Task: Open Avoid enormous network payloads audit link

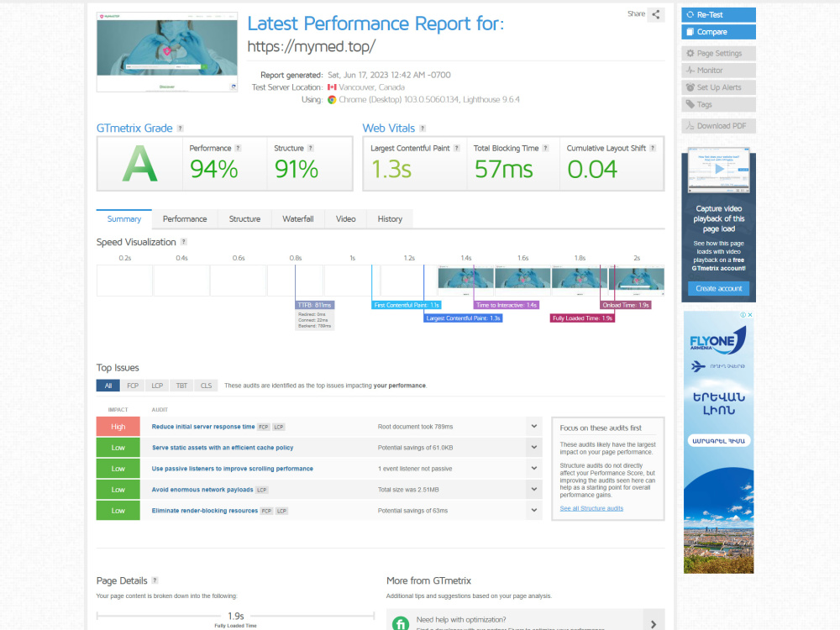Action: point(202,490)
